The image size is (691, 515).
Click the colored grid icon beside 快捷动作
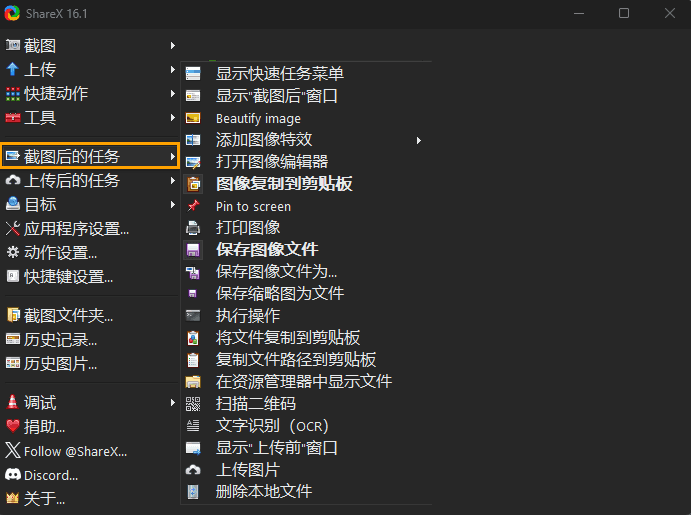pyautogui.click(x=13, y=93)
